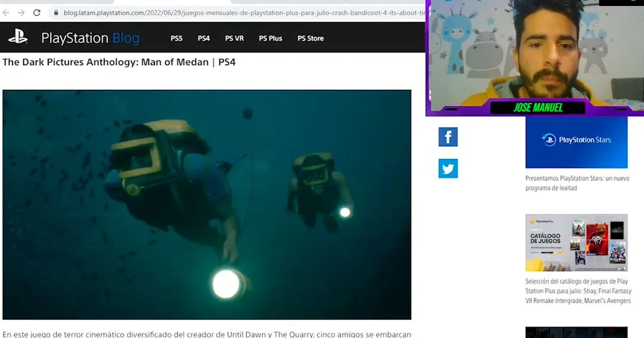Image resolution: width=644 pixels, height=338 pixels.
Task: Open the PS5 menu item
Action: click(176, 38)
